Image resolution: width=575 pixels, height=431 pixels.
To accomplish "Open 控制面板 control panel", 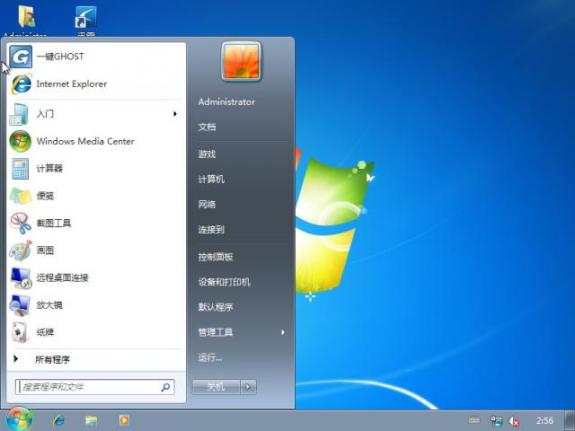I will tap(215, 257).
